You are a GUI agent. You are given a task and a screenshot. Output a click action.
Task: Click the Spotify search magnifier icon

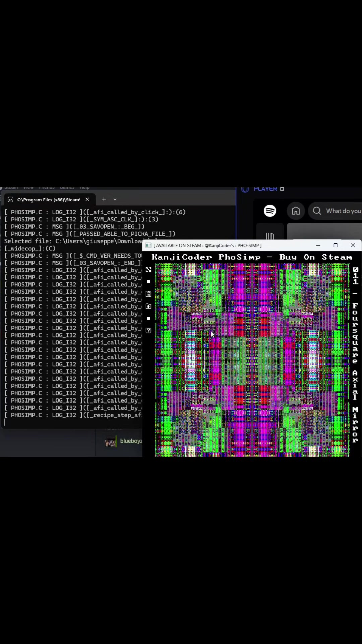[317, 211]
